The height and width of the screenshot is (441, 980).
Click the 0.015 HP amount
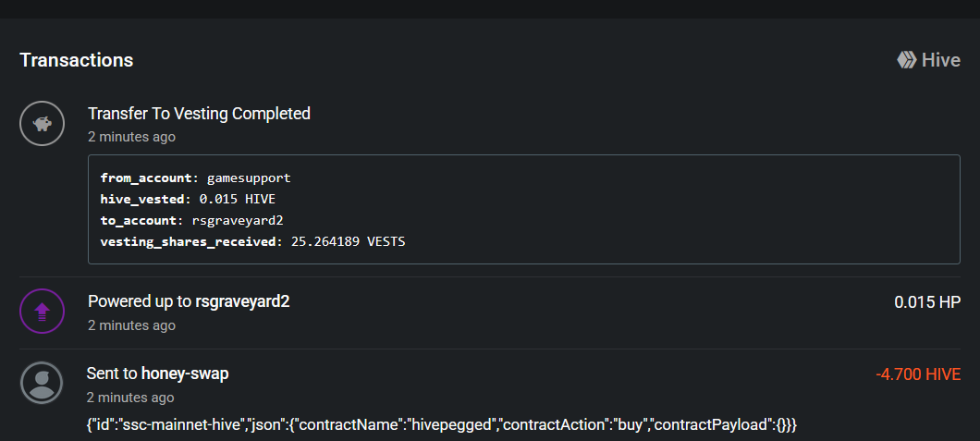[x=927, y=302]
